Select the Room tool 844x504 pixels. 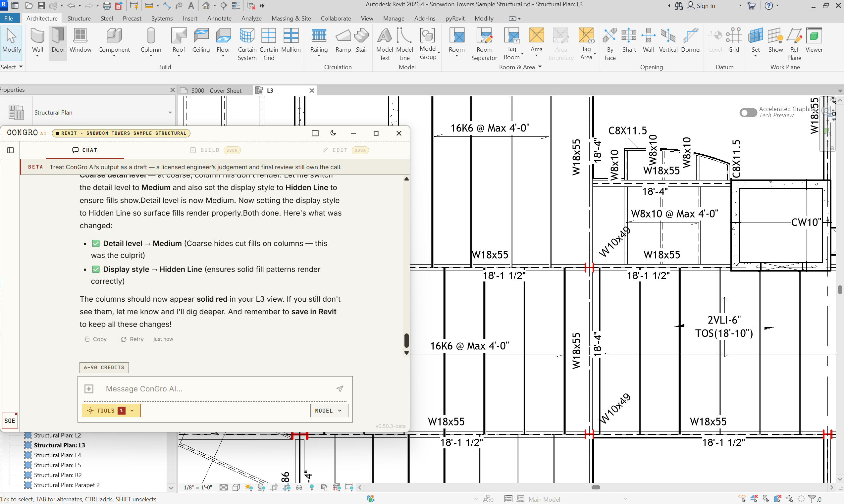[456, 42]
